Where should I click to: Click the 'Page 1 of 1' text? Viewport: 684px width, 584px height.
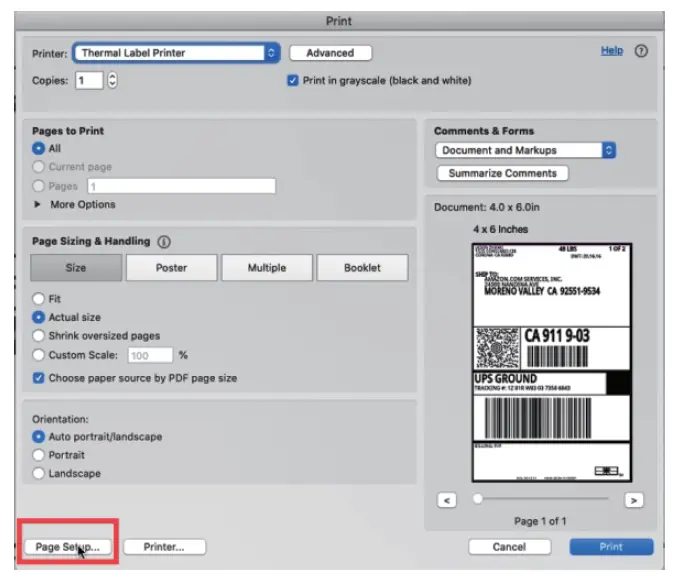[540, 521]
